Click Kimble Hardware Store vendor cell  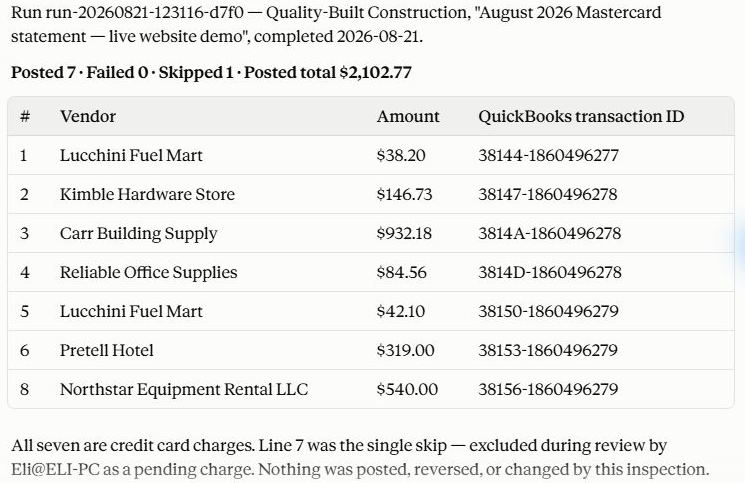pyautogui.click(x=147, y=194)
